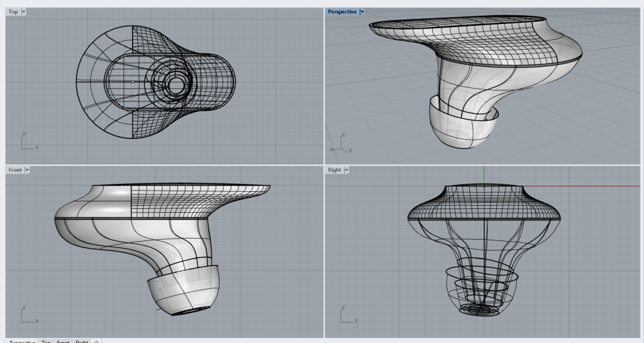This screenshot has height=343, width=644.
Task: Click the add viewport tab icon
Action: point(96,341)
